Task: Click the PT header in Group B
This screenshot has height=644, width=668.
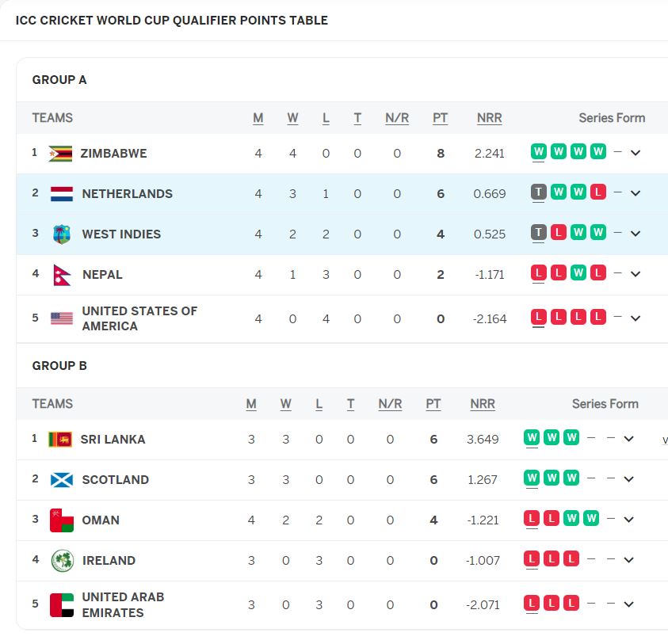Action: [x=433, y=404]
